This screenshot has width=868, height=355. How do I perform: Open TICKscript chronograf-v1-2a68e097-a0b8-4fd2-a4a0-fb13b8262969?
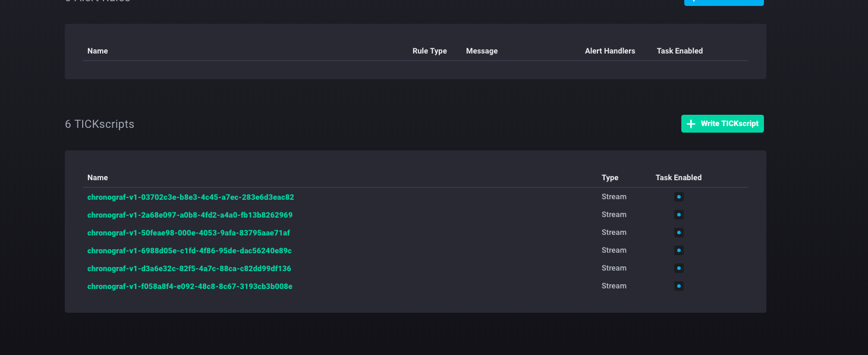coord(190,215)
